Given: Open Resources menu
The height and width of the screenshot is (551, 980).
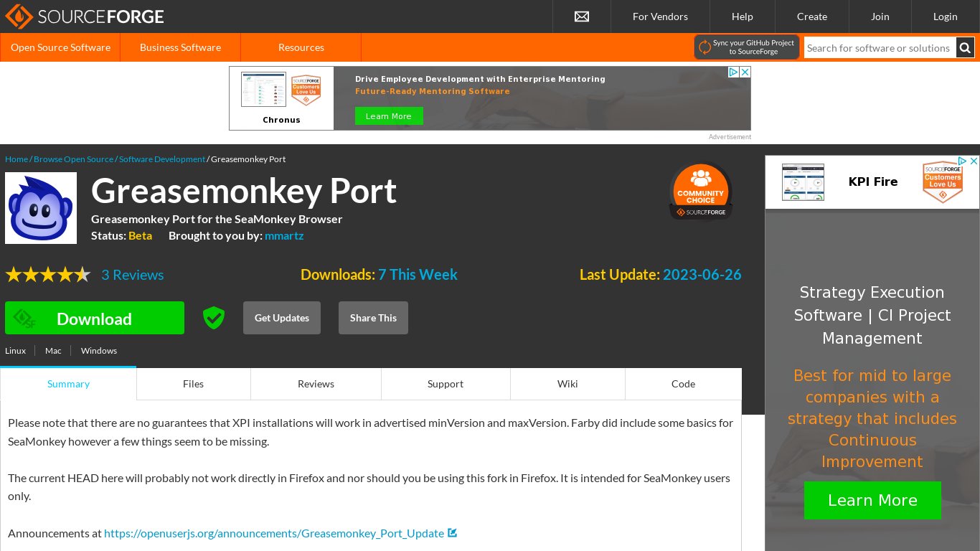Looking at the screenshot, I should (x=301, y=47).
